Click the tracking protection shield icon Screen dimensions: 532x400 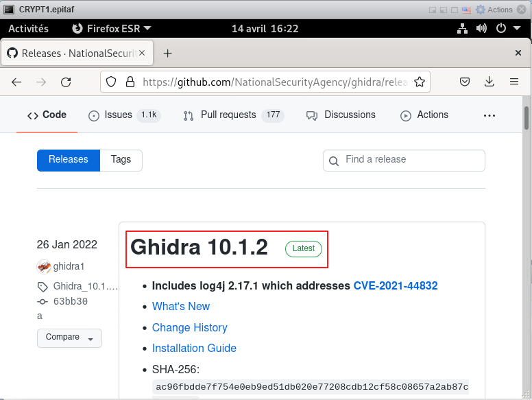point(111,82)
